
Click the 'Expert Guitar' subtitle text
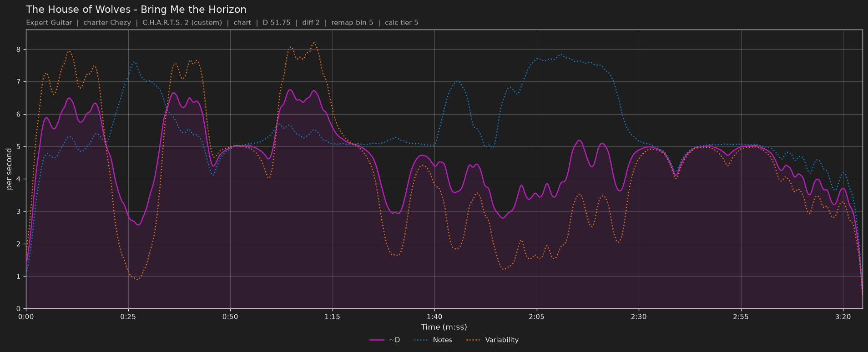tap(49, 23)
